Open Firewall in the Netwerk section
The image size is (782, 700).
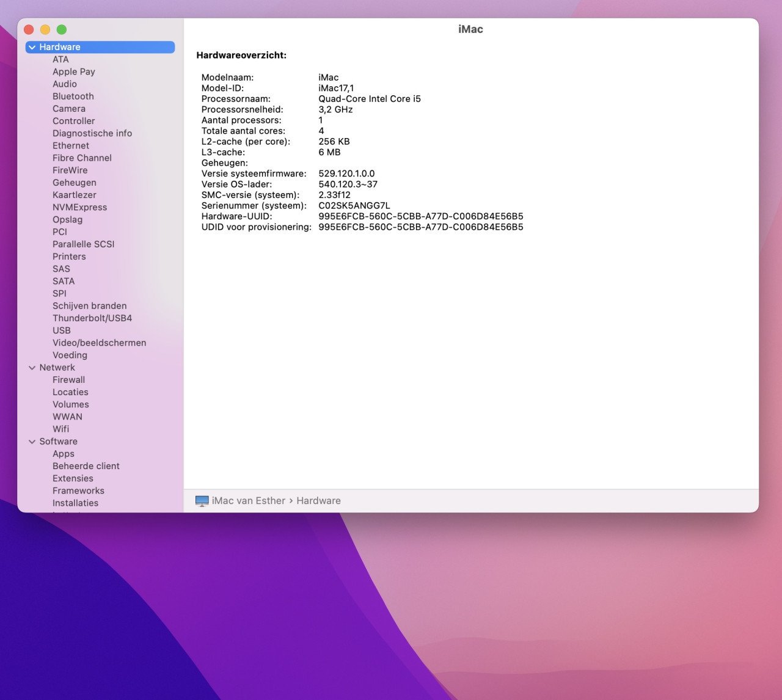point(68,380)
